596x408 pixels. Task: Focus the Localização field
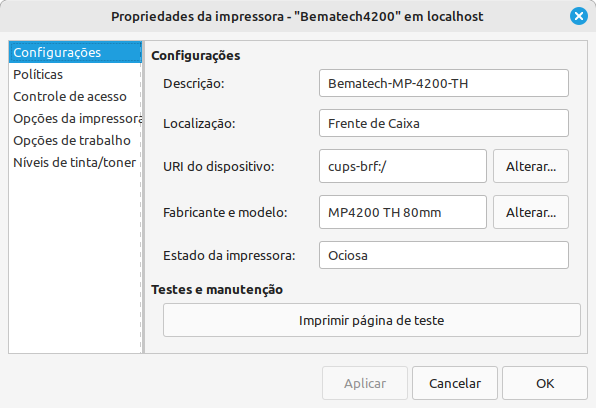444,123
